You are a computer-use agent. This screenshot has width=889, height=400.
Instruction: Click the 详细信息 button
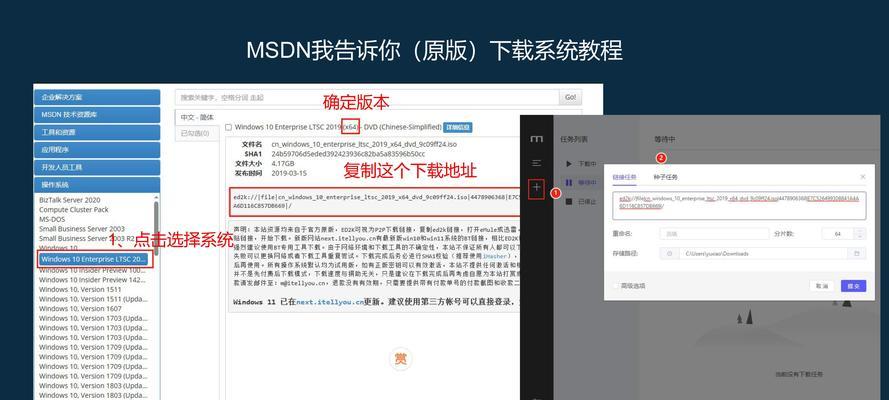pos(458,127)
